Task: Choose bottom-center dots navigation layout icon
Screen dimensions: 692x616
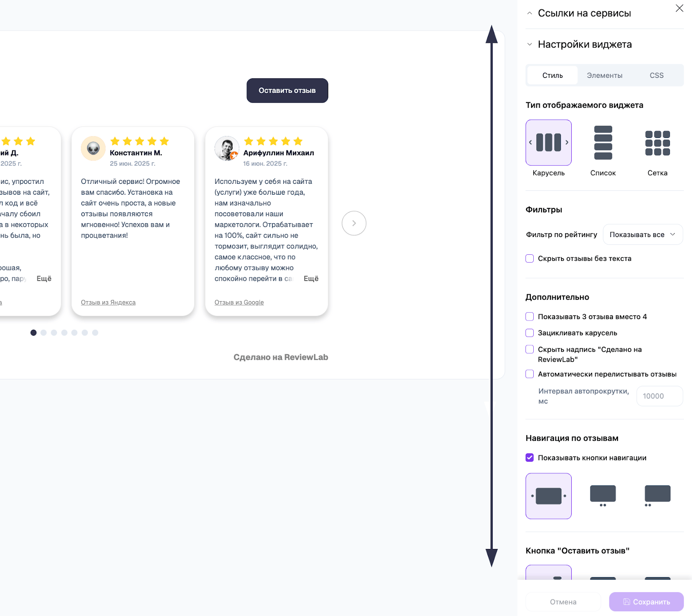Action: point(603,496)
